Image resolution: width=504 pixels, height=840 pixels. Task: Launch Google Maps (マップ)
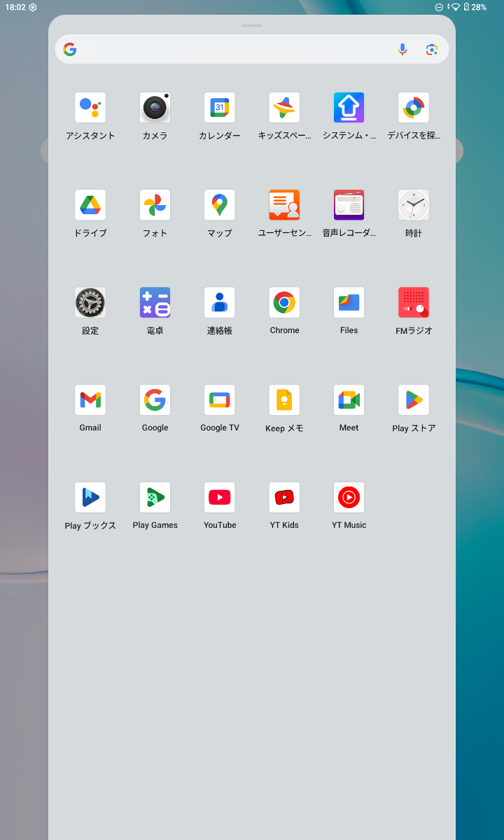[220, 205]
